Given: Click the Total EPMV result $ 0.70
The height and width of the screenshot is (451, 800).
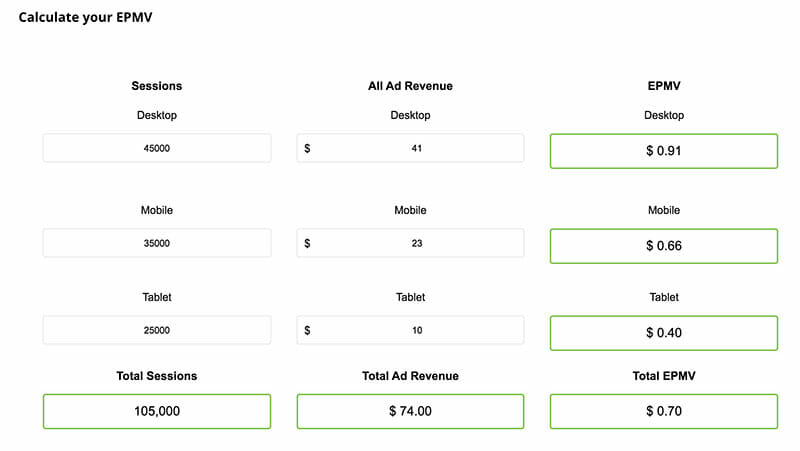Looking at the screenshot, I should [663, 411].
